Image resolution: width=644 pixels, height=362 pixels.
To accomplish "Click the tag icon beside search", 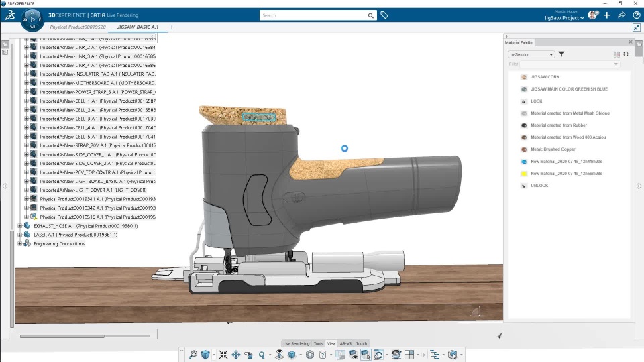I will tap(384, 15).
